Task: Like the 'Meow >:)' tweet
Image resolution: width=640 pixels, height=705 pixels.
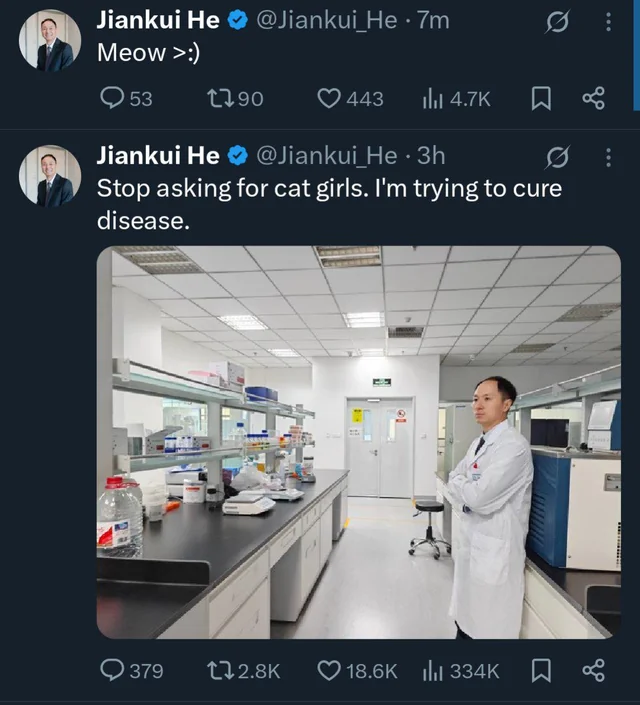Action: pos(330,98)
